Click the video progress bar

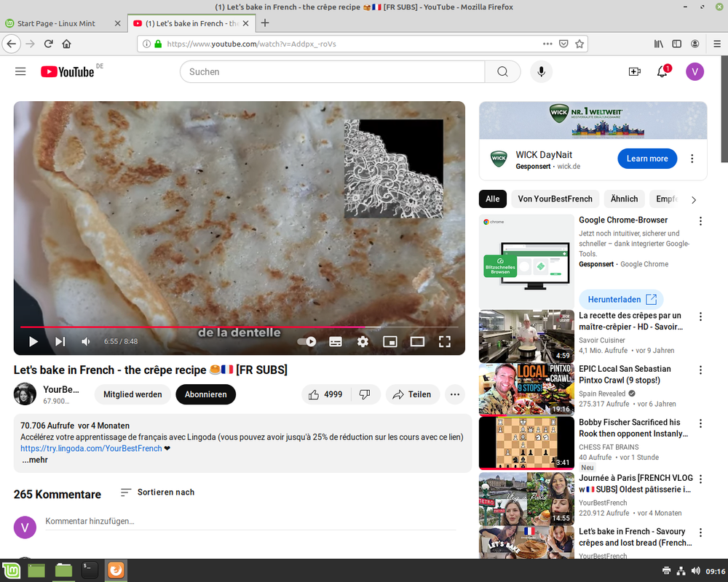coord(239,327)
